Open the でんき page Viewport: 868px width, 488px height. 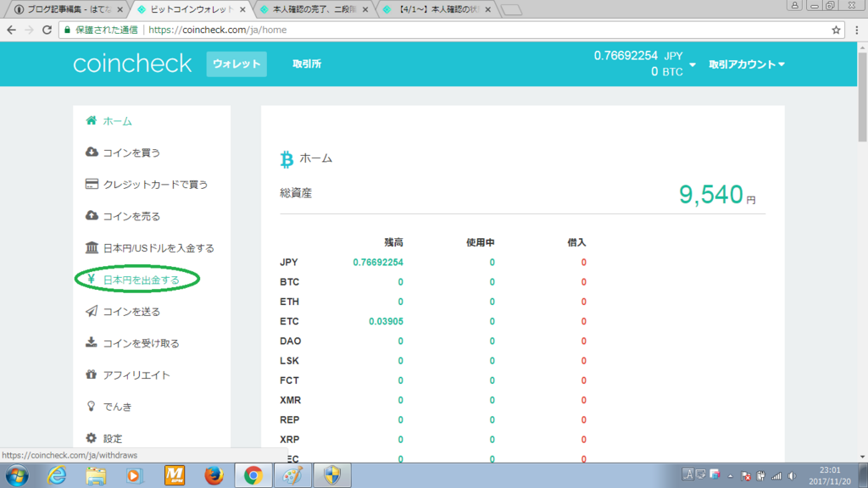click(117, 407)
